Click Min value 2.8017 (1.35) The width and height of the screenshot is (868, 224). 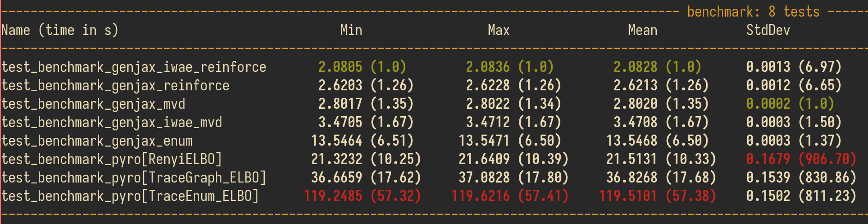coord(366,104)
